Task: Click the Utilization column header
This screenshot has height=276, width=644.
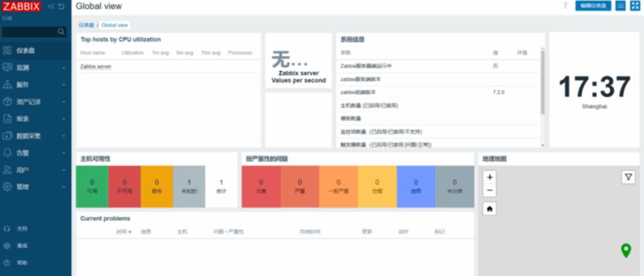Action: (x=132, y=53)
